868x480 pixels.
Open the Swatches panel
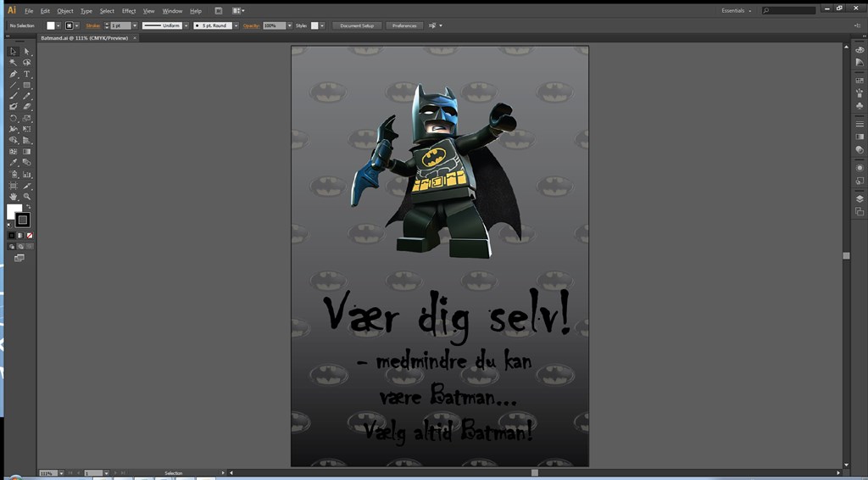860,81
